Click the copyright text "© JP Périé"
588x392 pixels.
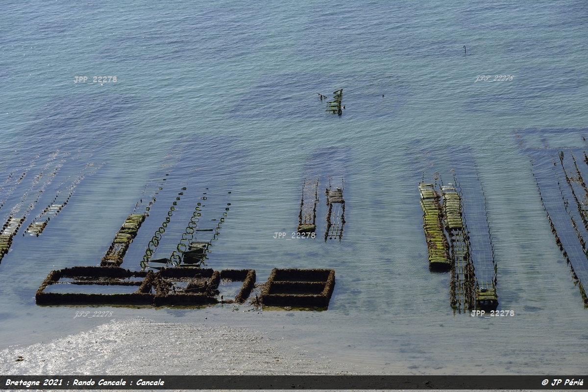click(x=562, y=382)
